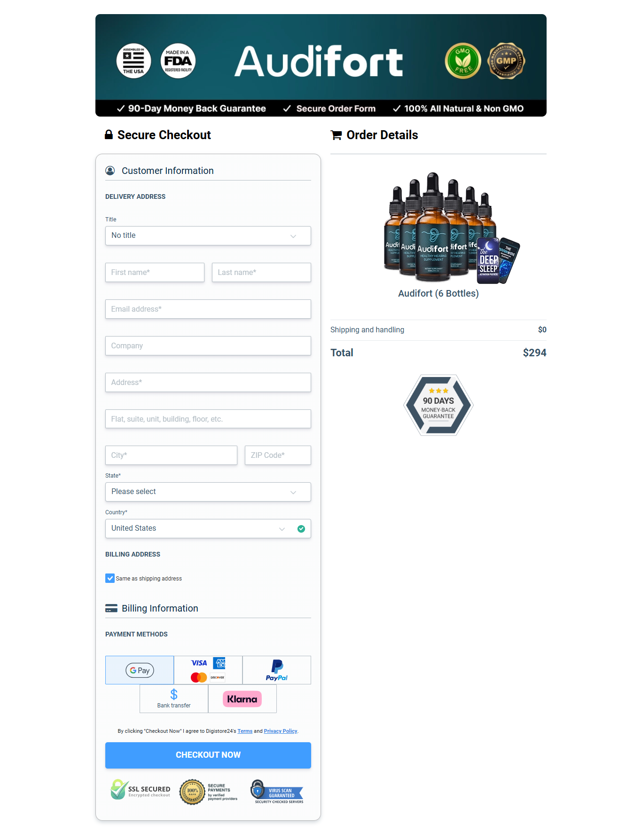Click the Virus Scan Guaranteed badge
This screenshot has height=840, width=642.
pos(277,792)
